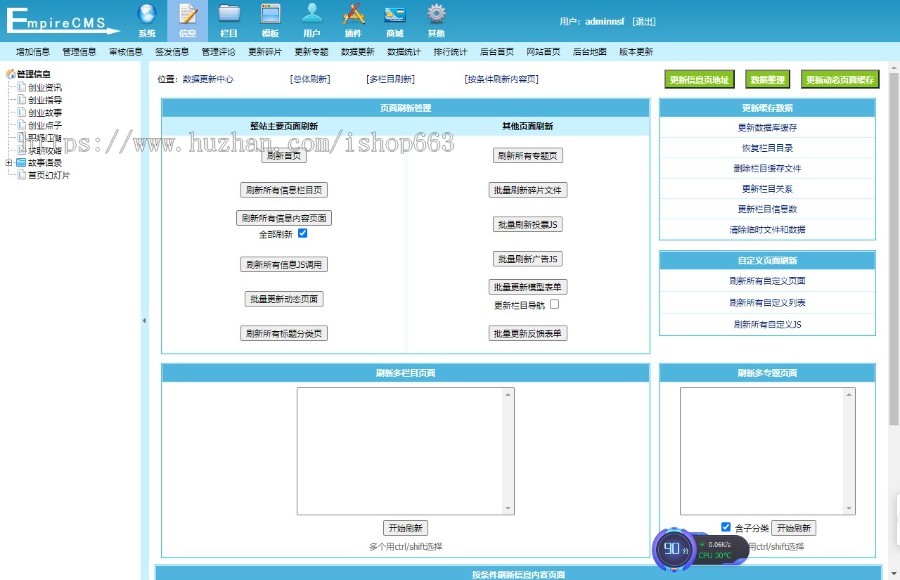Viewport: 900px width, 580px height.
Task: Click the 批量更新反馈表单 button
Action: (528, 334)
